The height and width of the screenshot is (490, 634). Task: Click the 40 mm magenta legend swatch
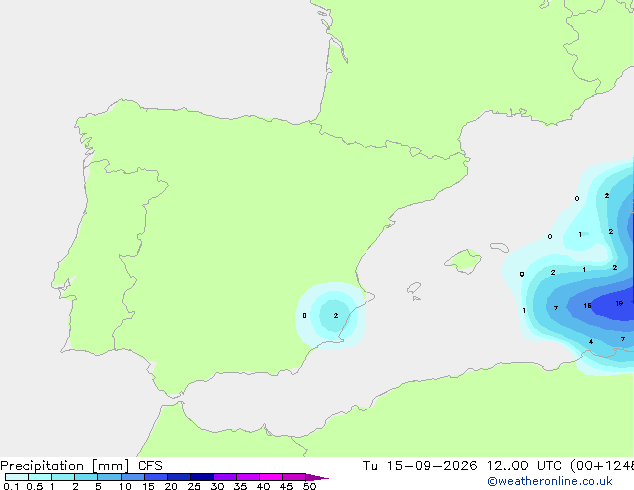271,477
